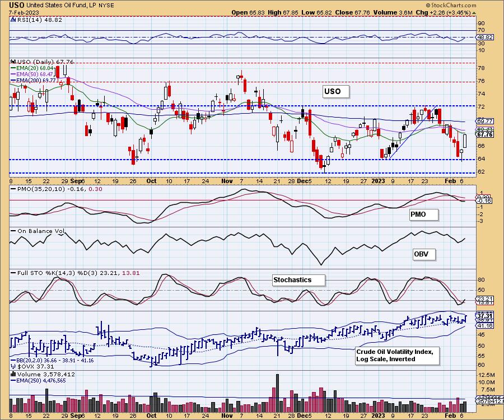
Task: Click the 10.0M volume axis label
Action: click(487, 382)
